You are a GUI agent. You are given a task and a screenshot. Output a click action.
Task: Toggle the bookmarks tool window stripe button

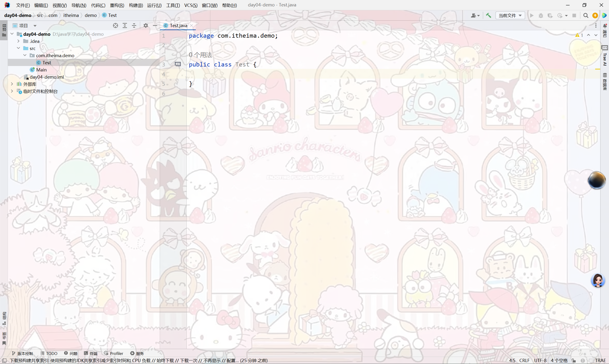pos(4,339)
